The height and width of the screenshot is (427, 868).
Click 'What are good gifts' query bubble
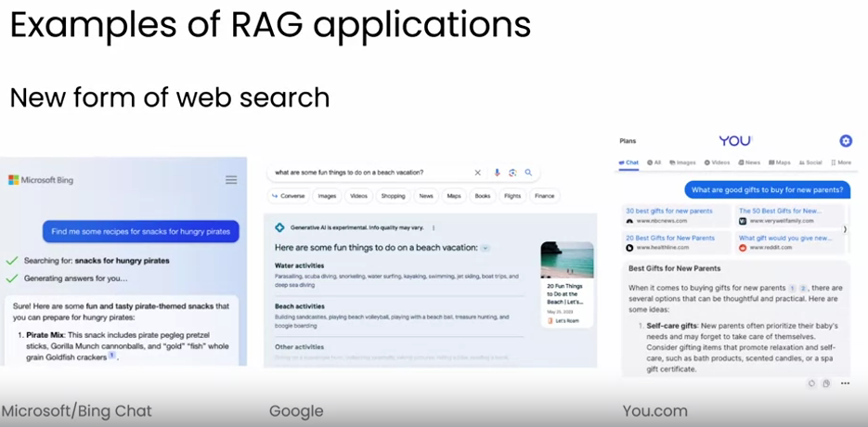click(x=767, y=190)
